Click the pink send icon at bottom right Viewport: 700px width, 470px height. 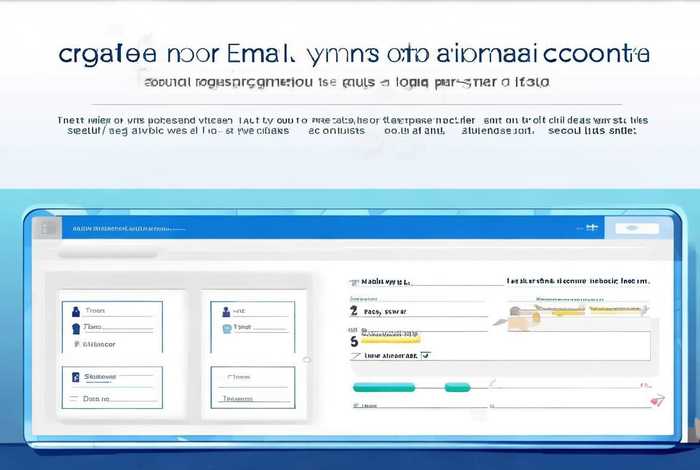(656, 401)
